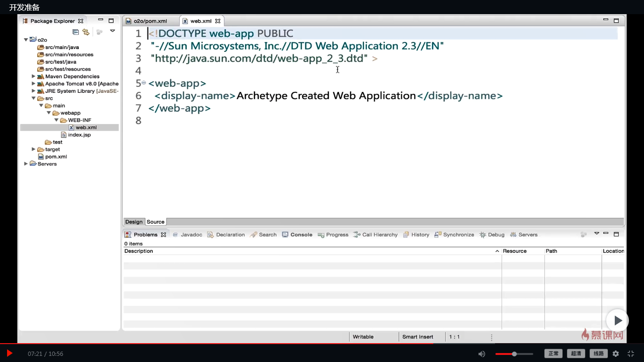Viewport: 644px width, 362px height.
Task: Open the Call Hierarchy view tab
Action: click(376, 235)
